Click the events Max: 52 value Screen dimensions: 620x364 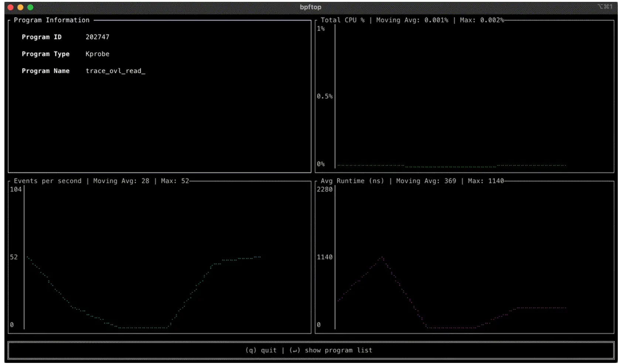pyautogui.click(x=175, y=181)
